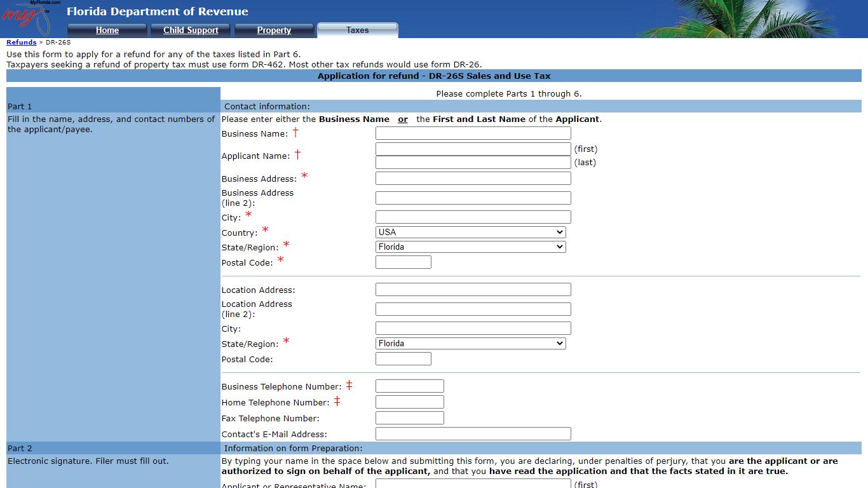The image size is (868, 488).
Task: Click the Fax Telephone Number field
Action: (410, 418)
